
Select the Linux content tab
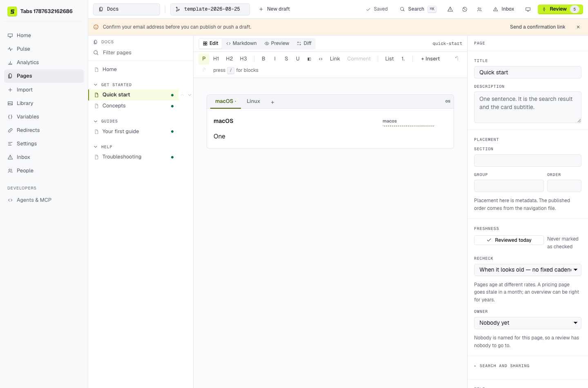click(x=253, y=101)
